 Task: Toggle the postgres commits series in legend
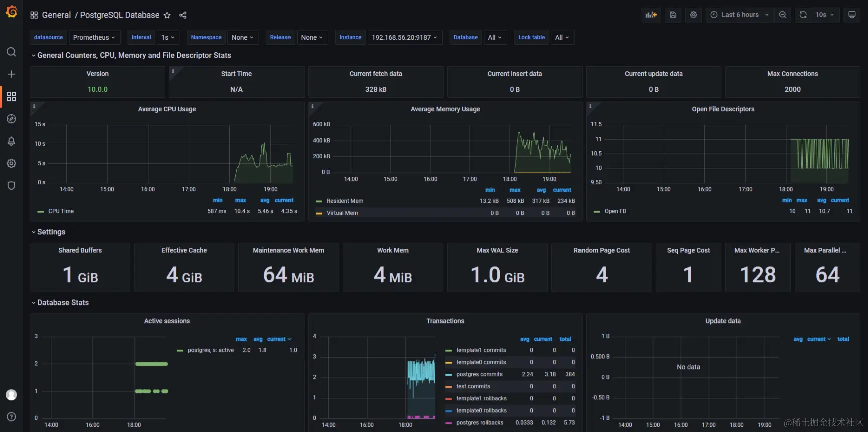[x=479, y=374]
